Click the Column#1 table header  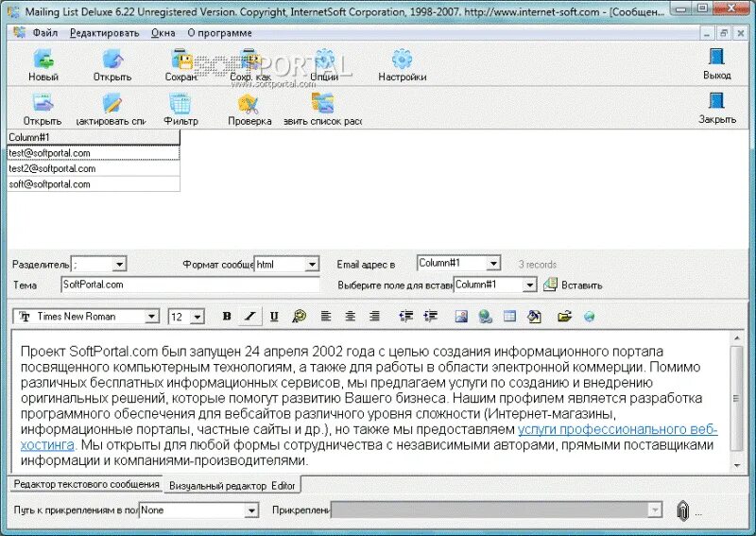tap(94, 137)
